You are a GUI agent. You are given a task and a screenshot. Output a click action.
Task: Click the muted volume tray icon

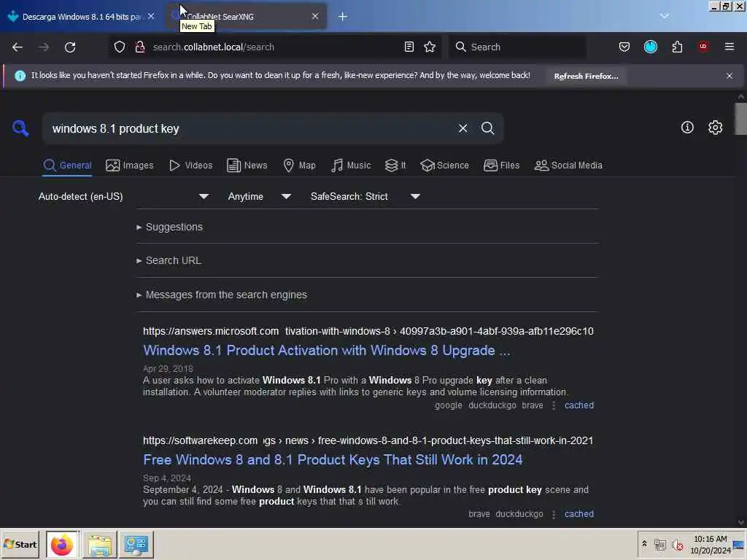click(x=677, y=545)
